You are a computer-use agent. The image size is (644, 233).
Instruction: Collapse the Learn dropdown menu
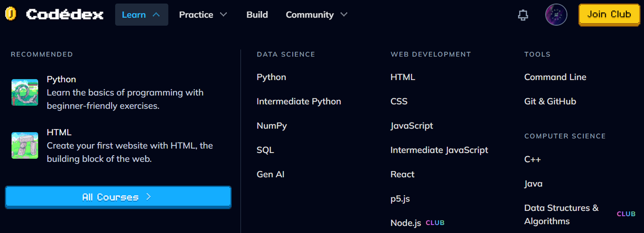tap(141, 15)
